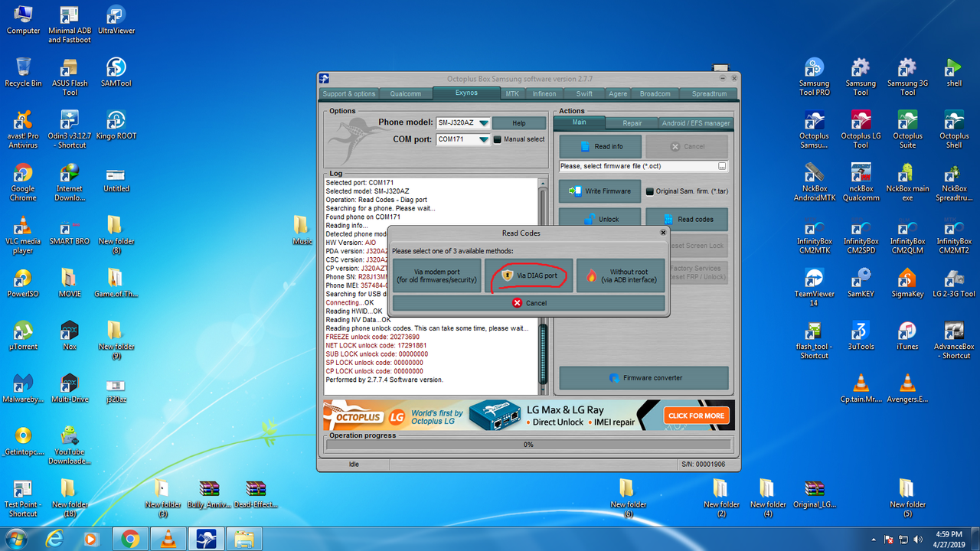
Task: Select the Odin3 v3.12.7 shortcut icon
Action: (x=70, y=129)
